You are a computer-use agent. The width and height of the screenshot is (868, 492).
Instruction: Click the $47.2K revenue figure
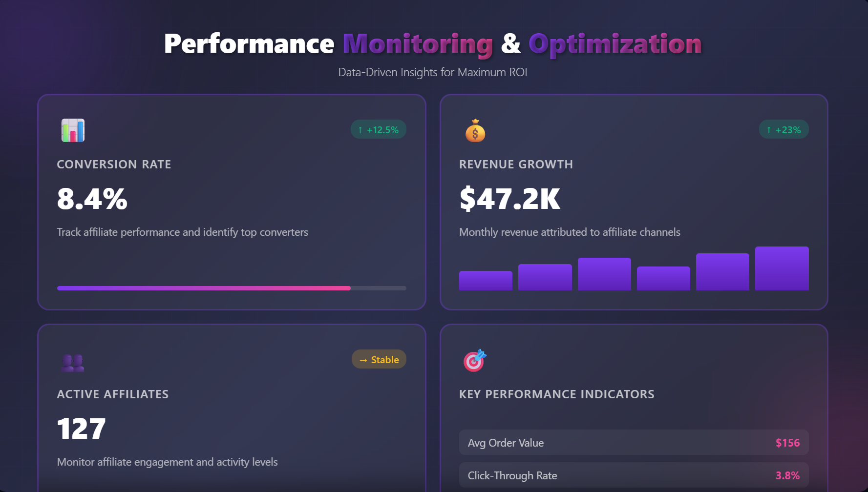509,199
